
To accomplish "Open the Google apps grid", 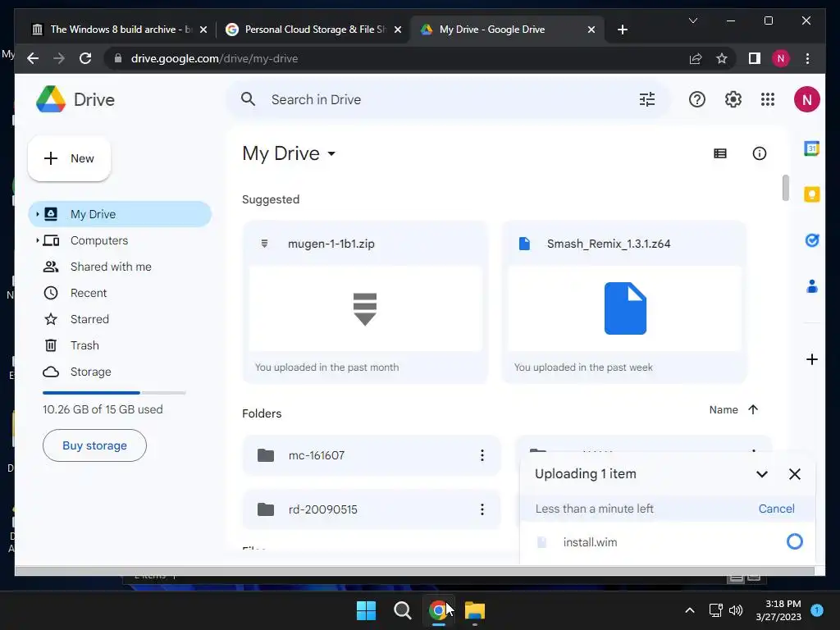I will click(768, 99).
